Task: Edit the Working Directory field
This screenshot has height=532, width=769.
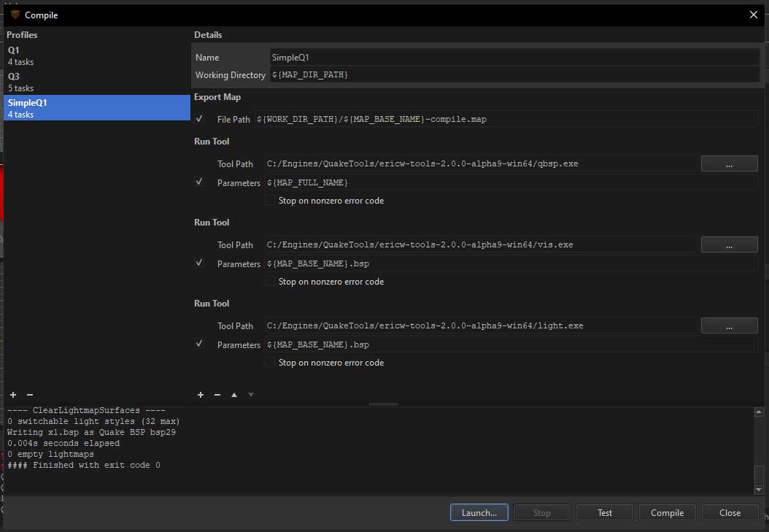Action: 514,74
